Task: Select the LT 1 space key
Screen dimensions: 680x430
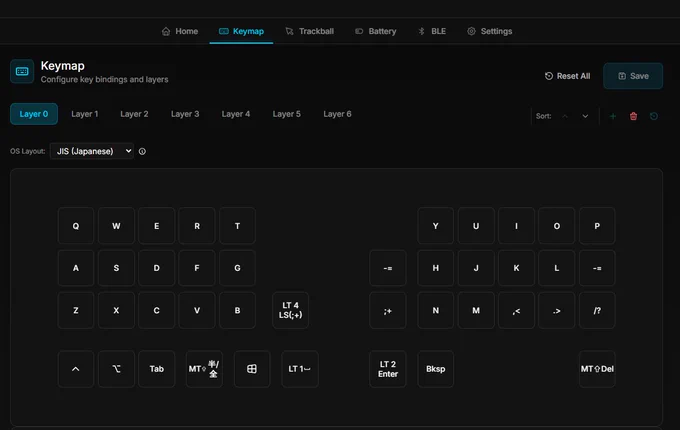Action: pos(300,369)
